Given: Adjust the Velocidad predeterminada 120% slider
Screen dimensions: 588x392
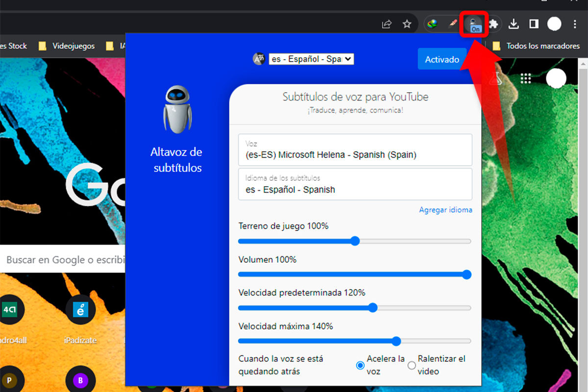Looking at the screenshot, I should (x=355, y=308).
